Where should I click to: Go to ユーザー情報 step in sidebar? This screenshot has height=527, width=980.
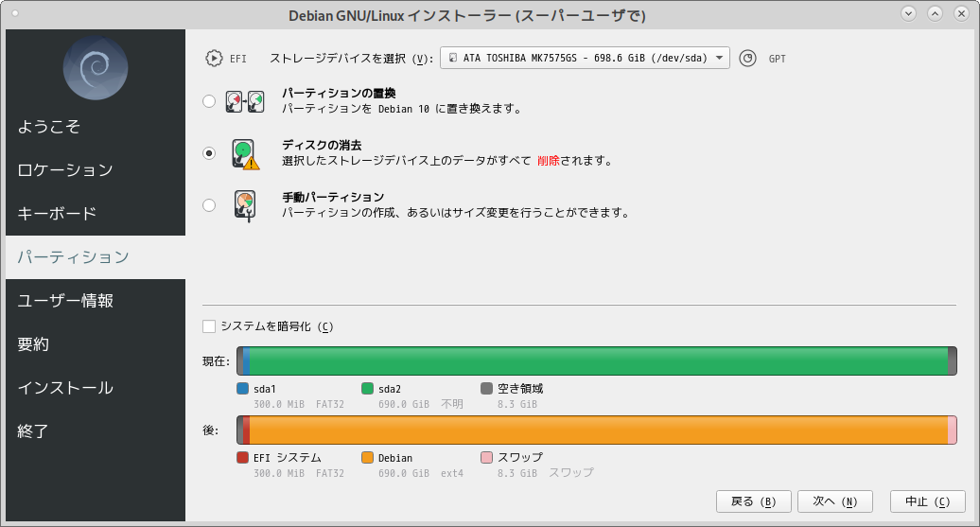click(x=96, y=301)
